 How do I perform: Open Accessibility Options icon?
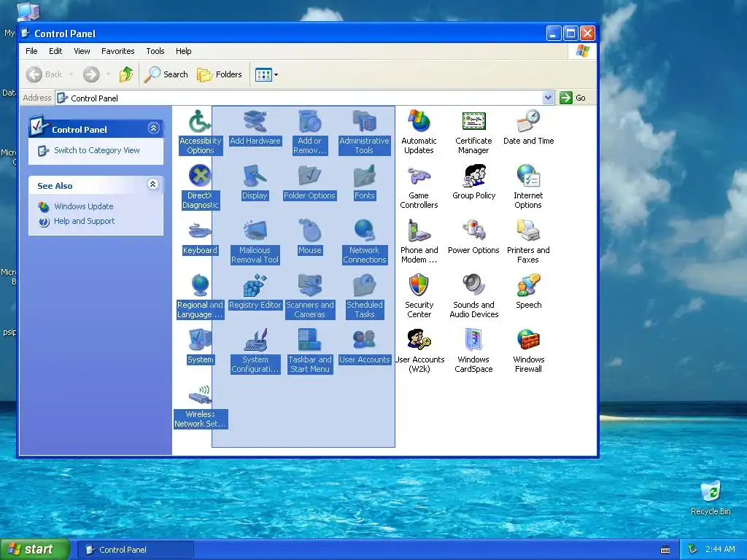click(x=200, y=122)
